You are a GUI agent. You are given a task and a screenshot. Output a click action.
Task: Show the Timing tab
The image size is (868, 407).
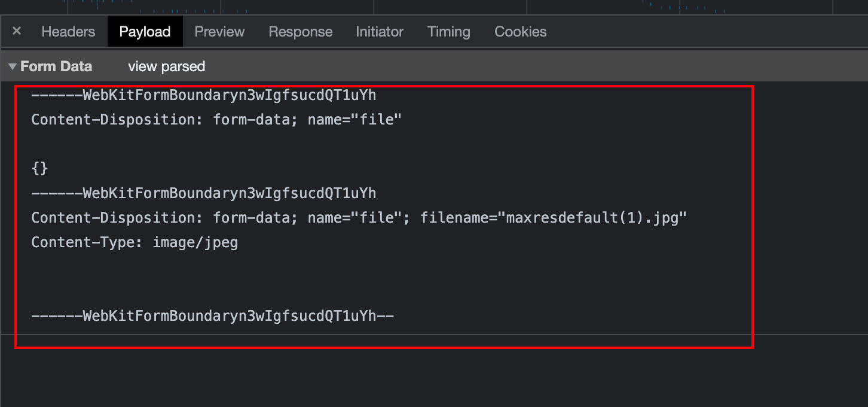tap(449, 32)
